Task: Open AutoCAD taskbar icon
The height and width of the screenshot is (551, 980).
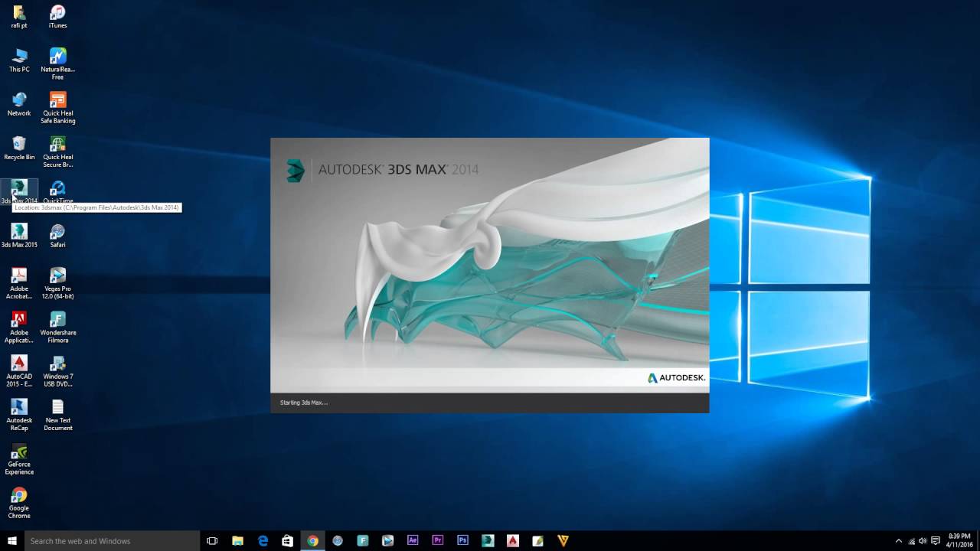Action: point(513,541)
